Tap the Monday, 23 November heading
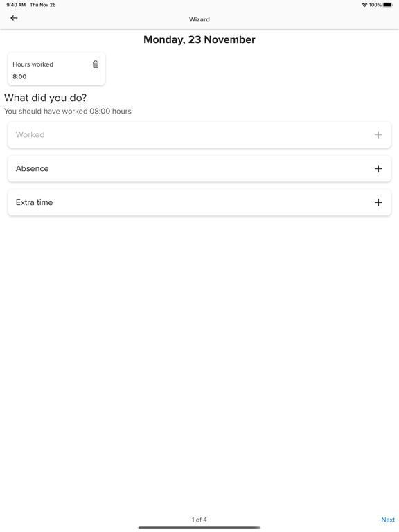This screenshot has width=399, height=532. coord(199,39)
